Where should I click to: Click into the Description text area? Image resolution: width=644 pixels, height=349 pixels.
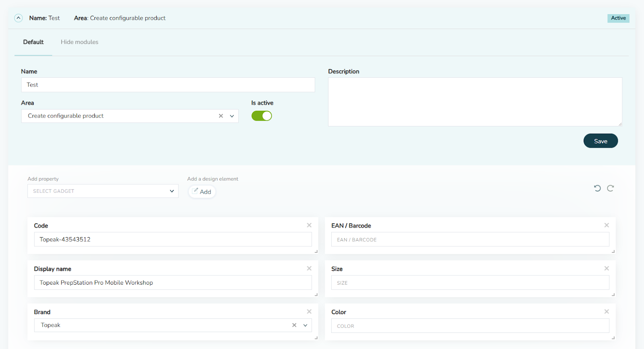click(475, 102)
